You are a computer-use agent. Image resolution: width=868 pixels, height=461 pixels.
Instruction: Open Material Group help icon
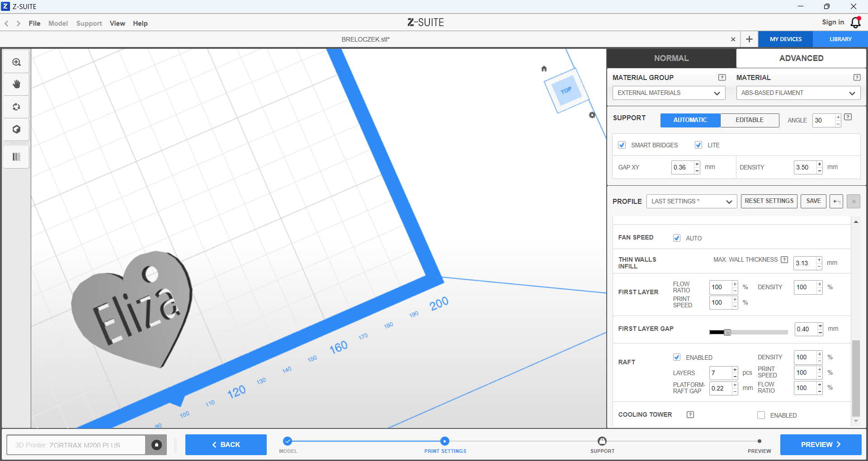pyautogui.click(x=722, y=77)
